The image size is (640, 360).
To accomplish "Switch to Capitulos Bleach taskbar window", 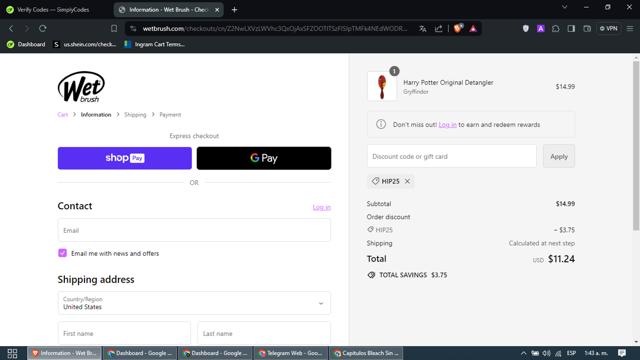I will [x=366, y=353].
